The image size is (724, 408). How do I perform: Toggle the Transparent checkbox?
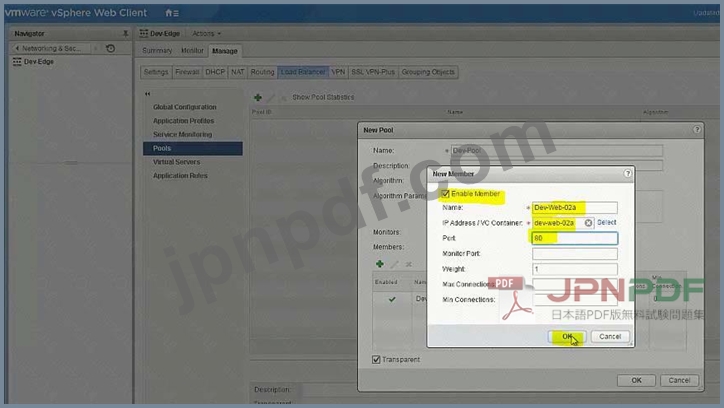(376, 360)
